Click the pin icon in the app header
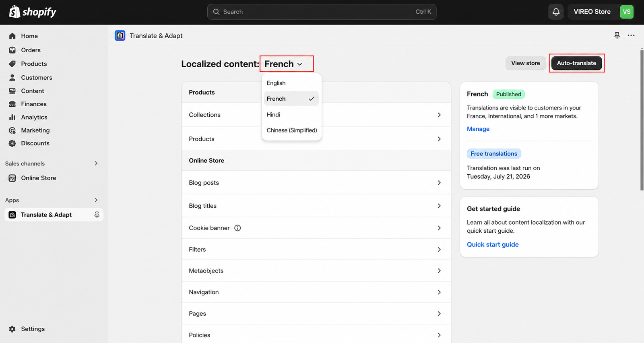The image size is (644, 343). [x=617, y=35]
